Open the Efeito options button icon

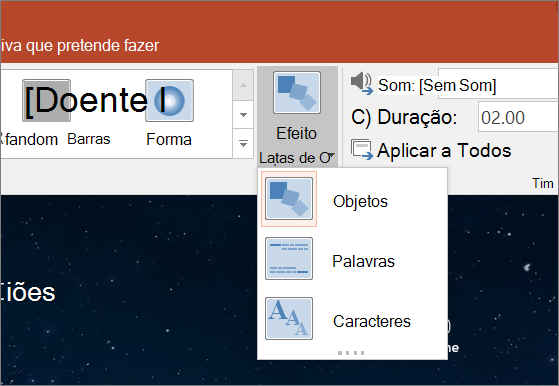tap(297, 93)
